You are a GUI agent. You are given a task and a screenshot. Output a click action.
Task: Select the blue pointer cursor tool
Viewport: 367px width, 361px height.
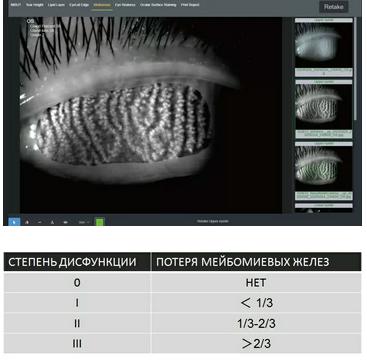pos(14,222)
